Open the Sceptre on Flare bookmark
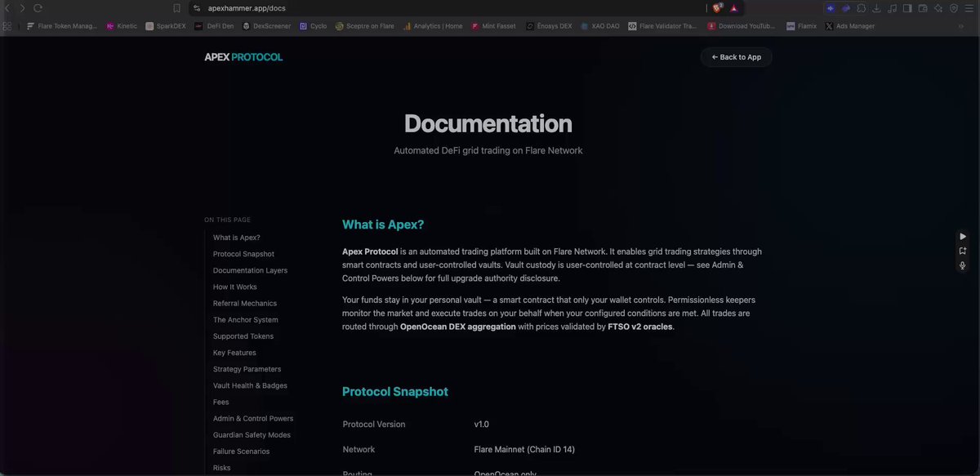980x476 pixels. pos(364,26)
